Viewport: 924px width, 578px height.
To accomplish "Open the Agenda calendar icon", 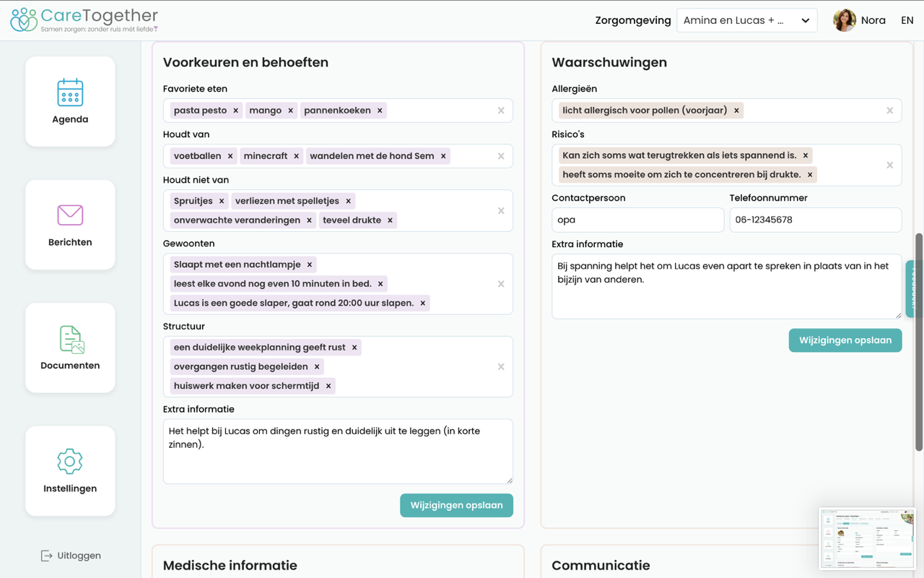I will (x=70, y=92).
